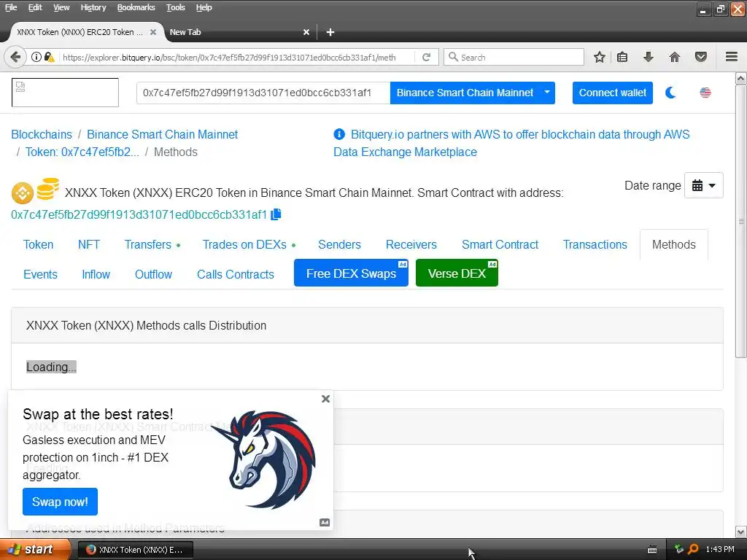Open the Help menu
747x560 pixels.
[x=204, y=7]
